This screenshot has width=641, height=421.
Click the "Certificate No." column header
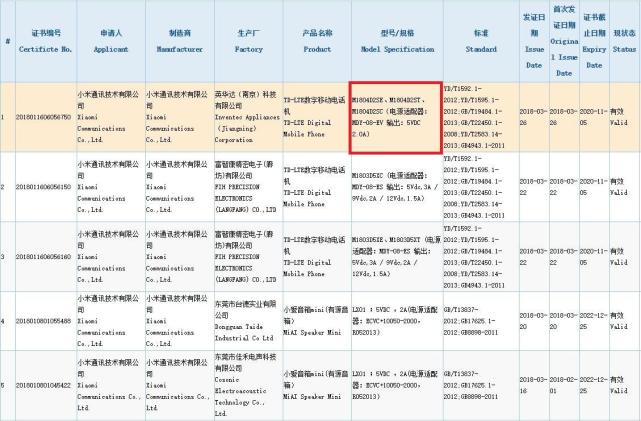(46, 41)
